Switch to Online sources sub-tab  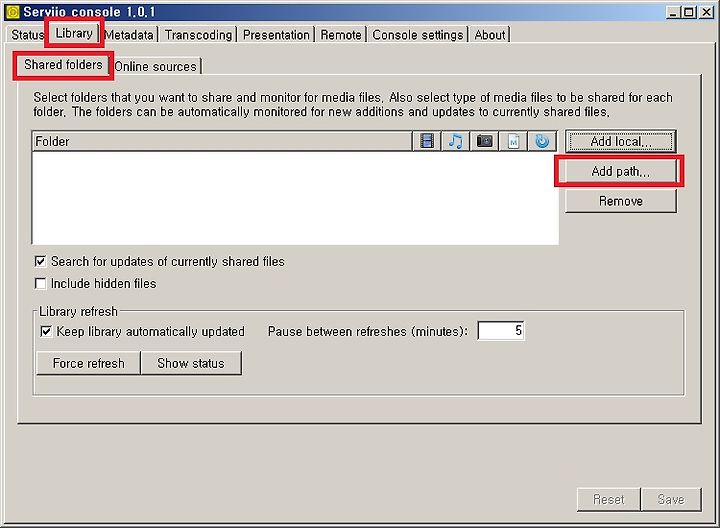[x=156, y=67]
